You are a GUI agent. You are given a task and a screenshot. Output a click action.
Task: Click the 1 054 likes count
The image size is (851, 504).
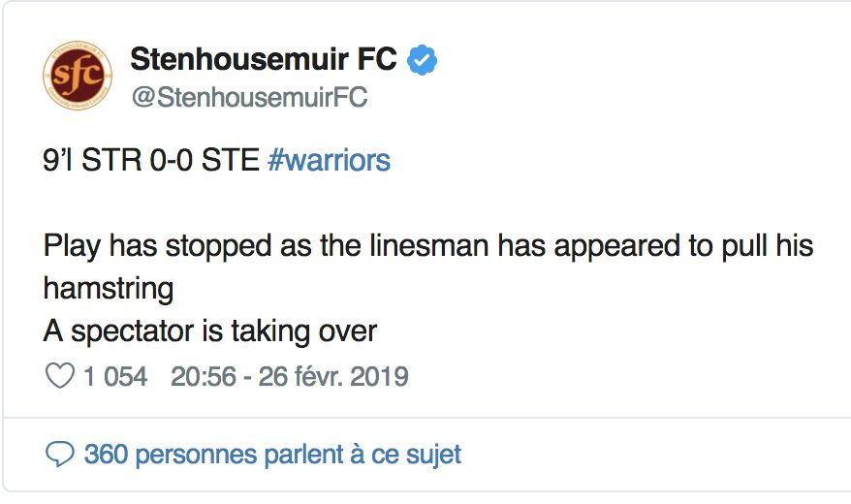[x=115, y=376]
